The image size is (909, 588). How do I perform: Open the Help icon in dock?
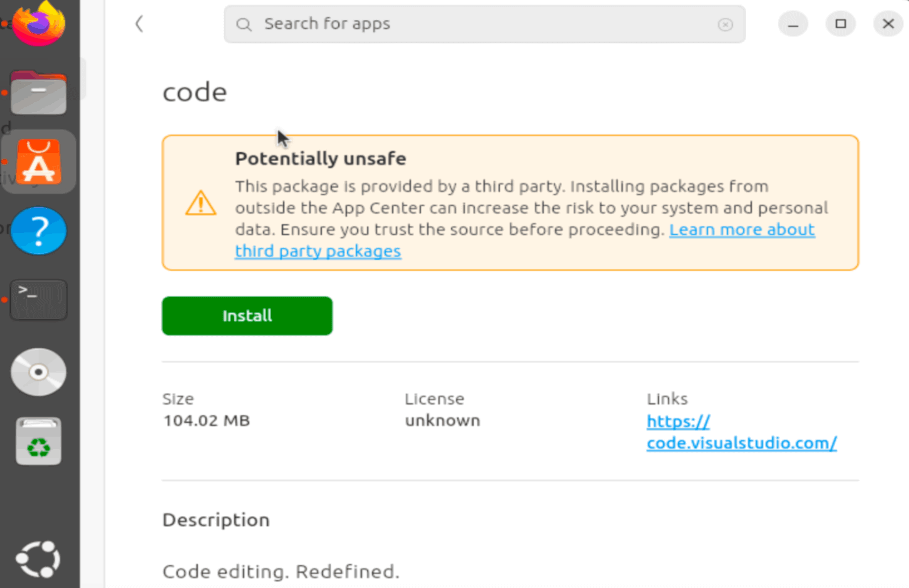39,231
